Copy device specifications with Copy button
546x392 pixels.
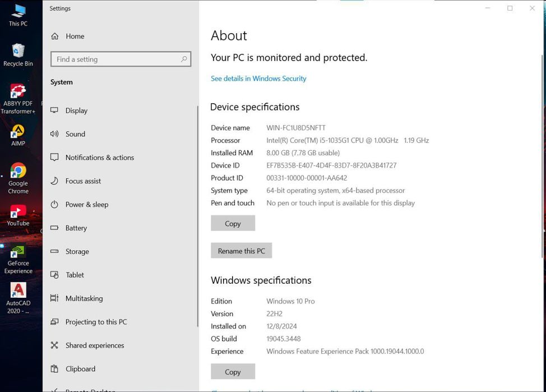click(233, 223)
